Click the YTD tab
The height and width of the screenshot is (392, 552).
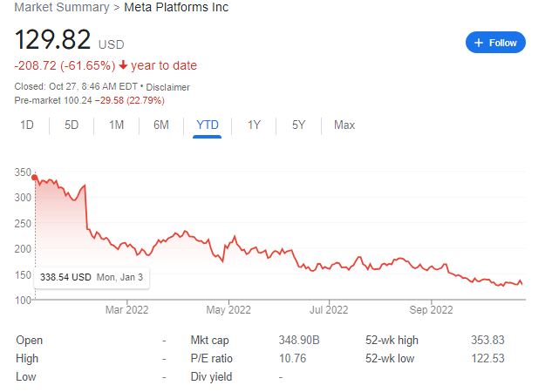[x=208, y=125]
